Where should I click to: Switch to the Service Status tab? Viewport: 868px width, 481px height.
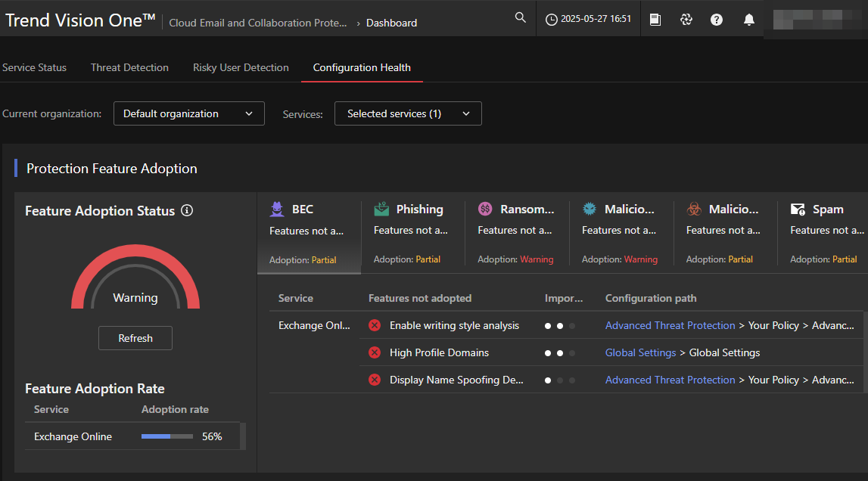click(x=34, y=67)
